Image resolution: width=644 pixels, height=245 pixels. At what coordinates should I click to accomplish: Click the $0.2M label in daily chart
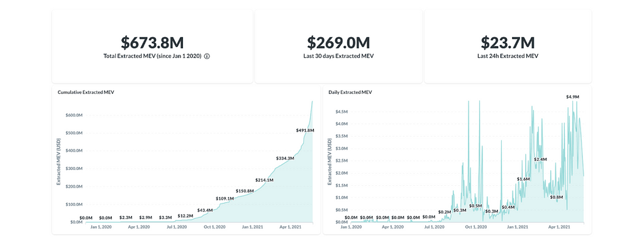tap(445, 212)
